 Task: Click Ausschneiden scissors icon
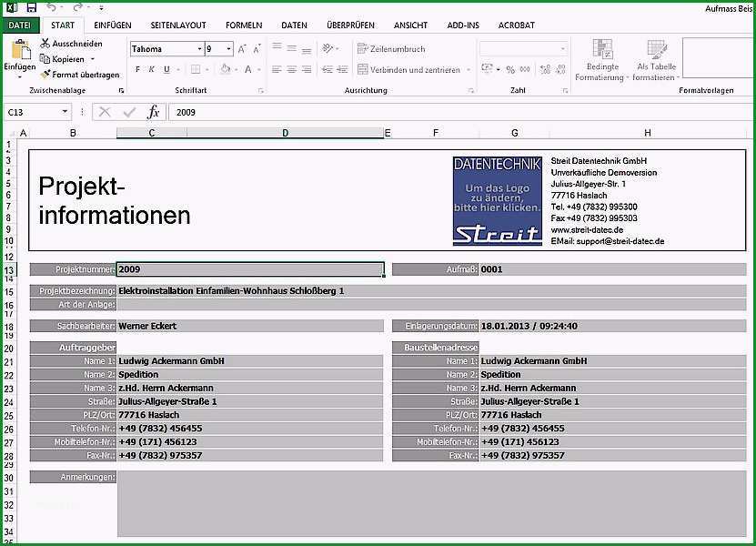tap(45, 44)
